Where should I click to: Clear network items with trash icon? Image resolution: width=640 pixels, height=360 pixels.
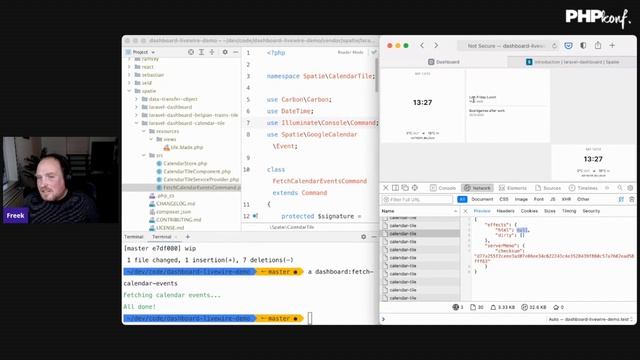point(631,199)
